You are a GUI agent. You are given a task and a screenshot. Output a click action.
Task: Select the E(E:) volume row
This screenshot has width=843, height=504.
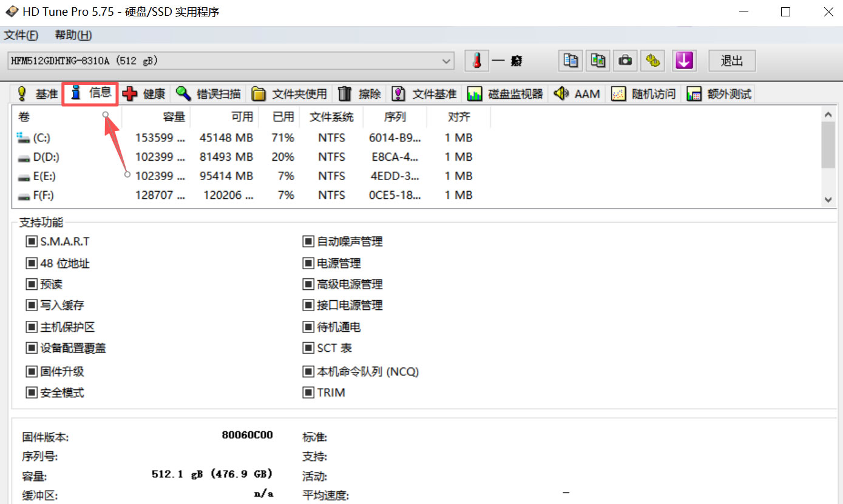45,176
